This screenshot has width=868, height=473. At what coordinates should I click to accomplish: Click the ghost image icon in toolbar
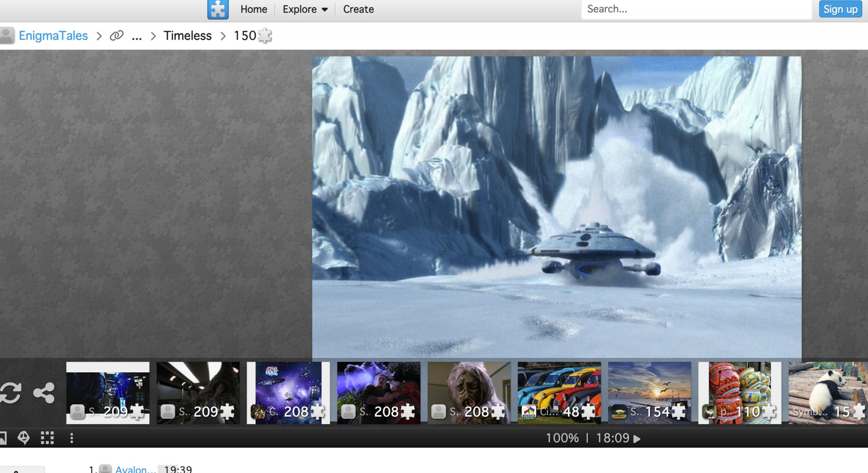pyautogui.click(x=23, y=438)
